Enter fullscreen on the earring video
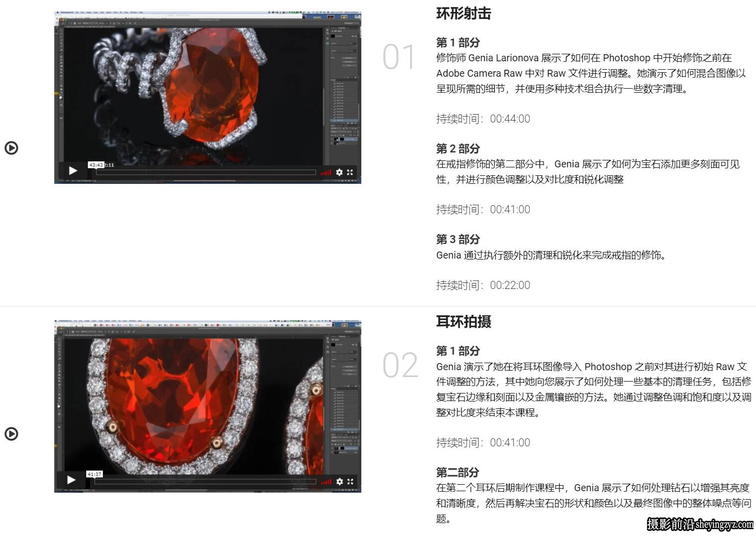The height and width of the screenshot is (536, 756). coord(350,481)
